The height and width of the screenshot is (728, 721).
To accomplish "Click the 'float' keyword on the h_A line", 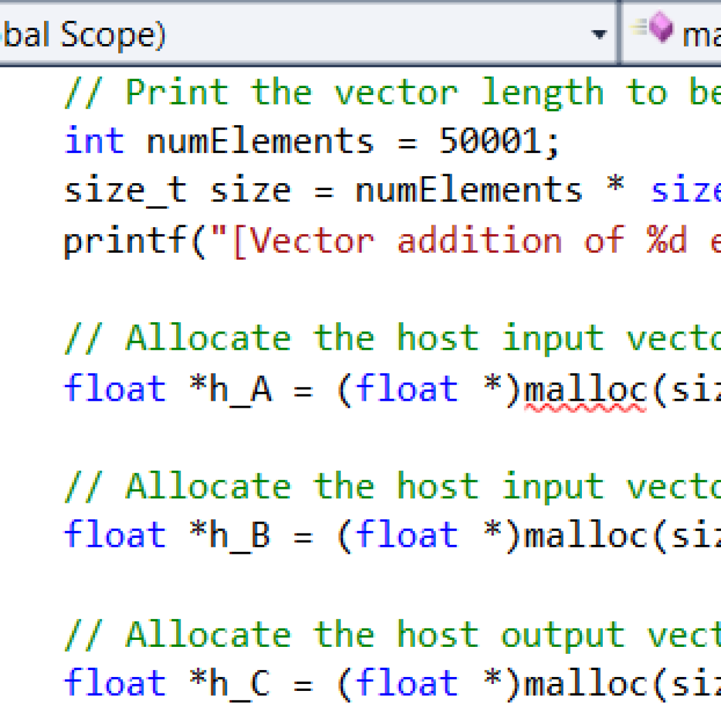I will coord(115,389).
